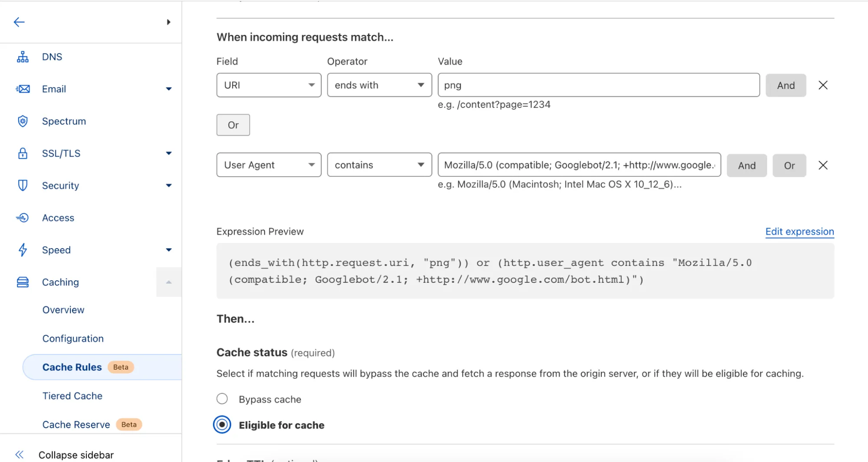Select the Bypass cache radio button
Viewport: 868px width, 462px height.
[222, 399]
